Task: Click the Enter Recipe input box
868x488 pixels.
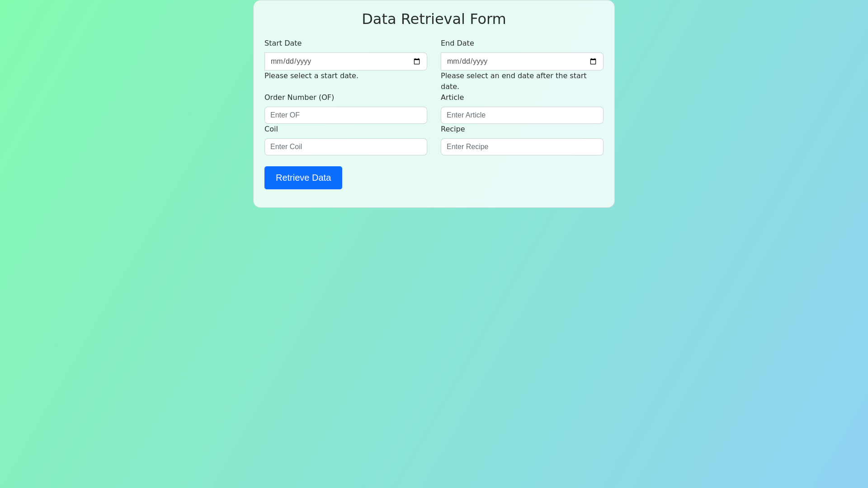Action: [522, 146]
